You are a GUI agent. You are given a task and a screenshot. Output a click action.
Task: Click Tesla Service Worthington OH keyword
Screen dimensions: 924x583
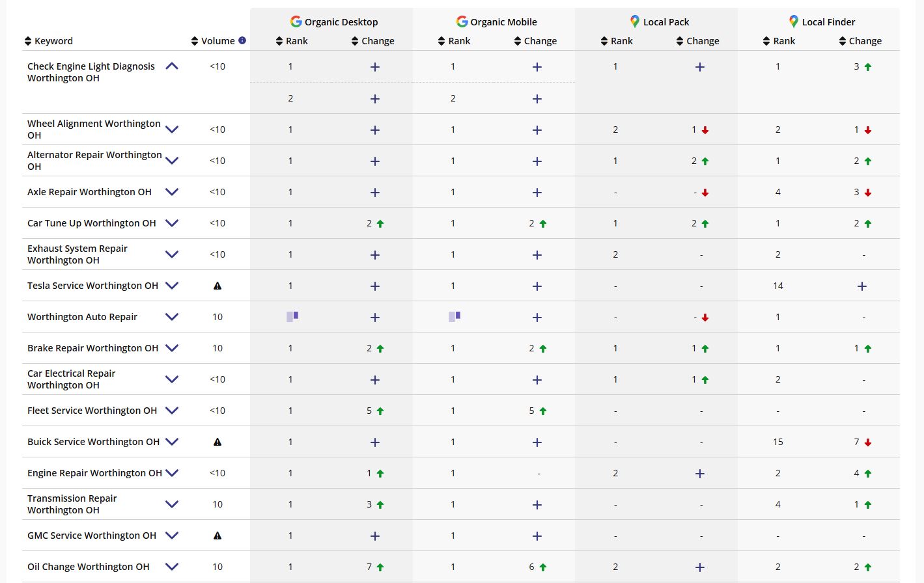point(92,286)
